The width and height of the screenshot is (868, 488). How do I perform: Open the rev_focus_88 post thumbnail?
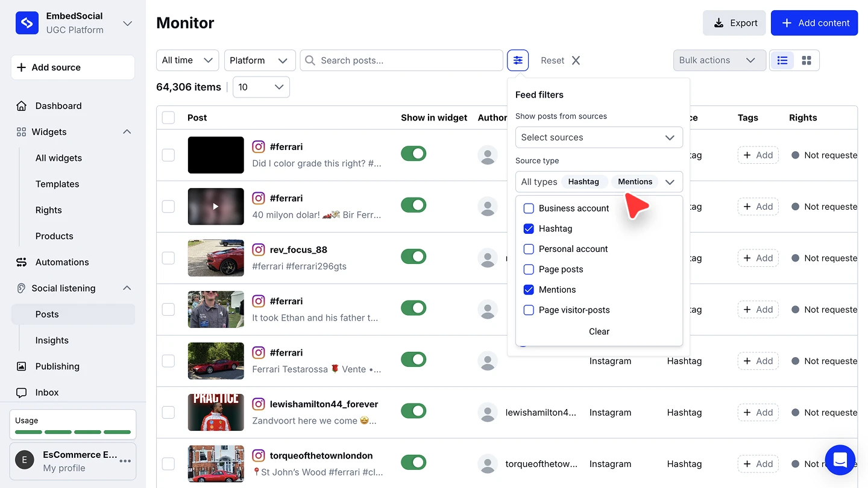coord(216,258)
